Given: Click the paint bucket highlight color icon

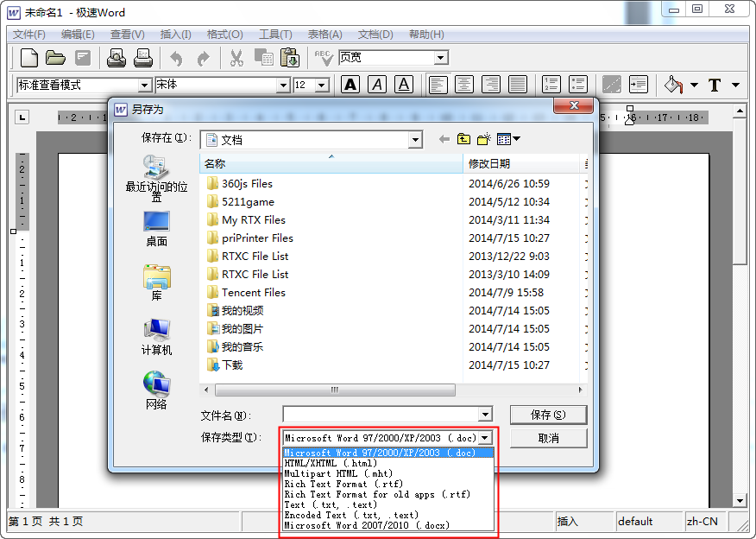Looking at the screenshot, I should coord(673,85).
